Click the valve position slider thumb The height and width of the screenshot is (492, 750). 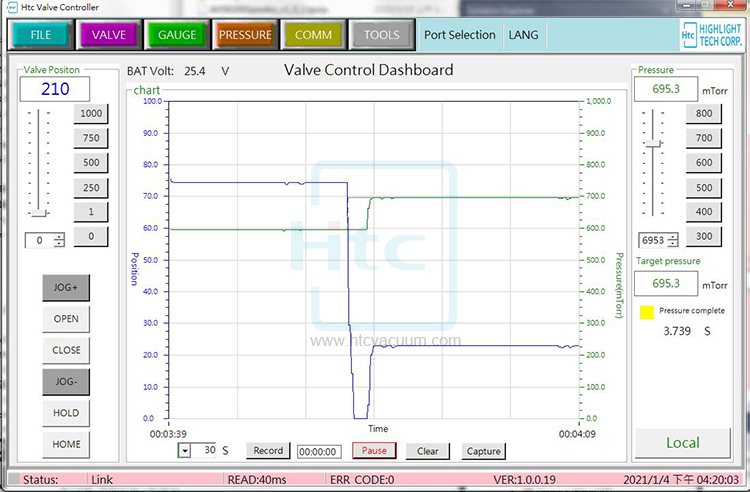[x=39, y=213]
